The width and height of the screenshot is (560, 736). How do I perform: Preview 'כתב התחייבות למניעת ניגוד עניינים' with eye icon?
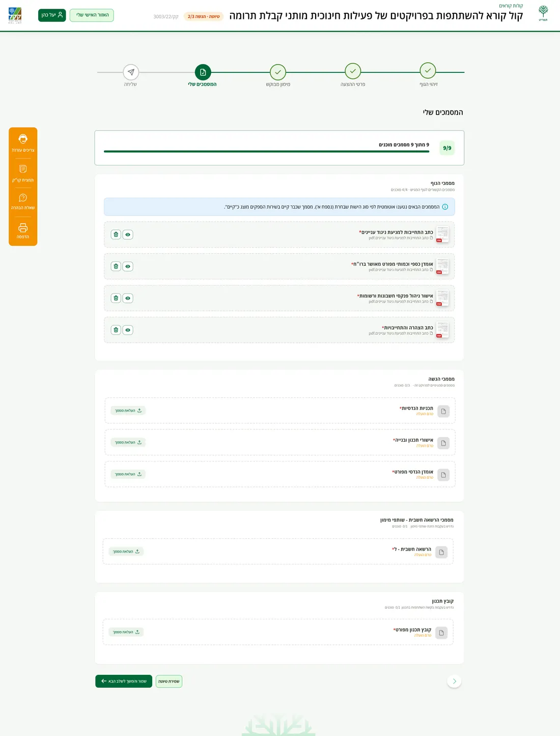tap(128, 235)
